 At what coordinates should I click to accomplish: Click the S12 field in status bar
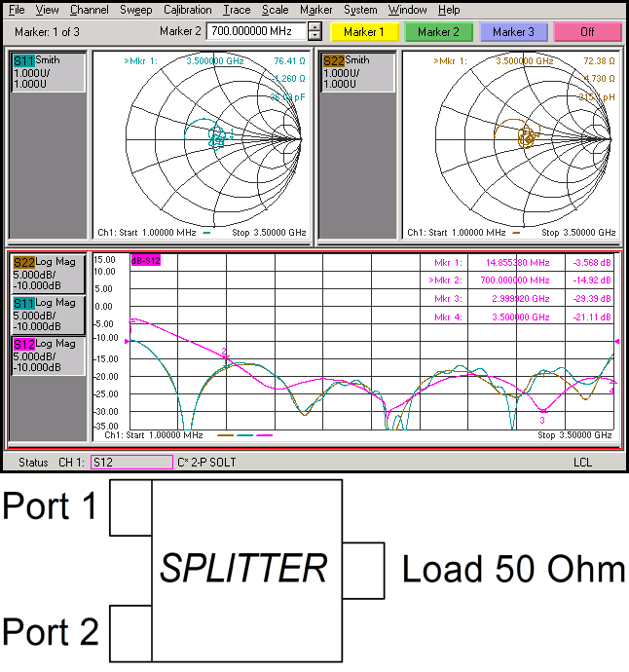click(129, 462)
